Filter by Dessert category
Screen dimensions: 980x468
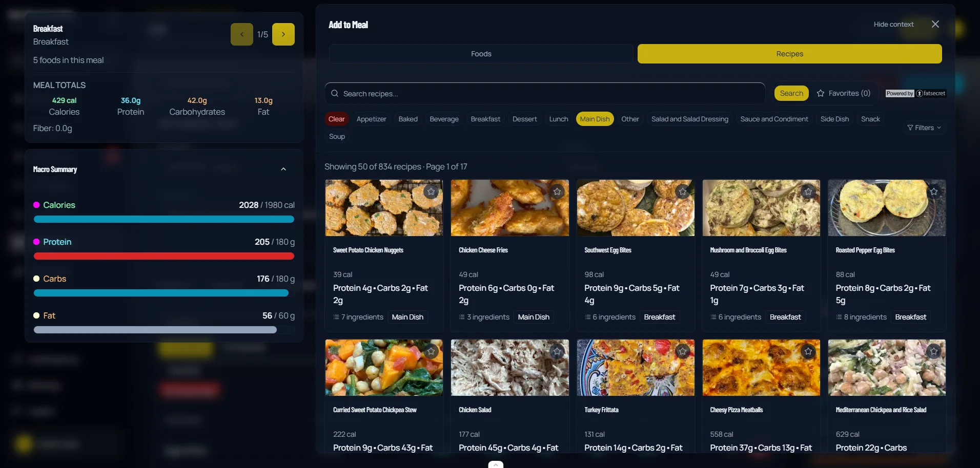pyautogui.click(x=525, y=119)
